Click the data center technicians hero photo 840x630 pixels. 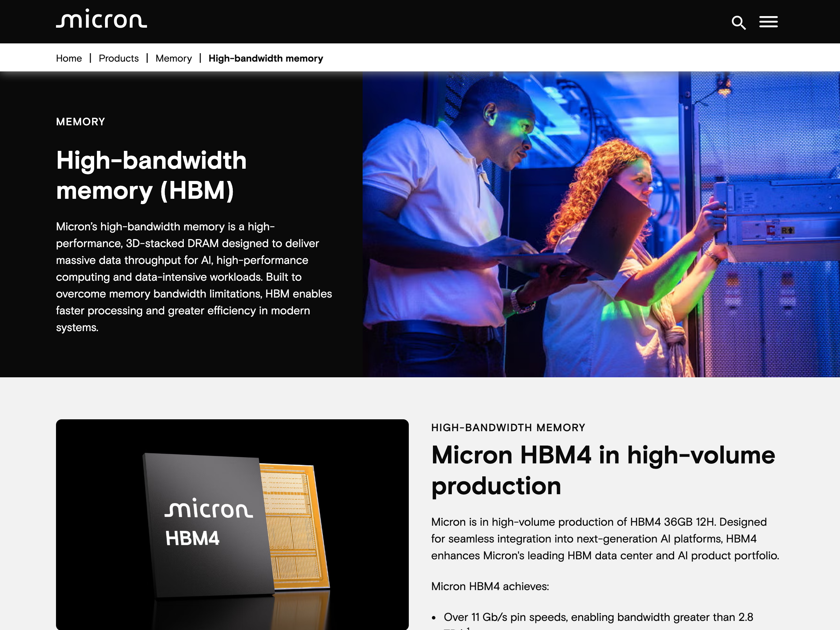tap(601, 224)
